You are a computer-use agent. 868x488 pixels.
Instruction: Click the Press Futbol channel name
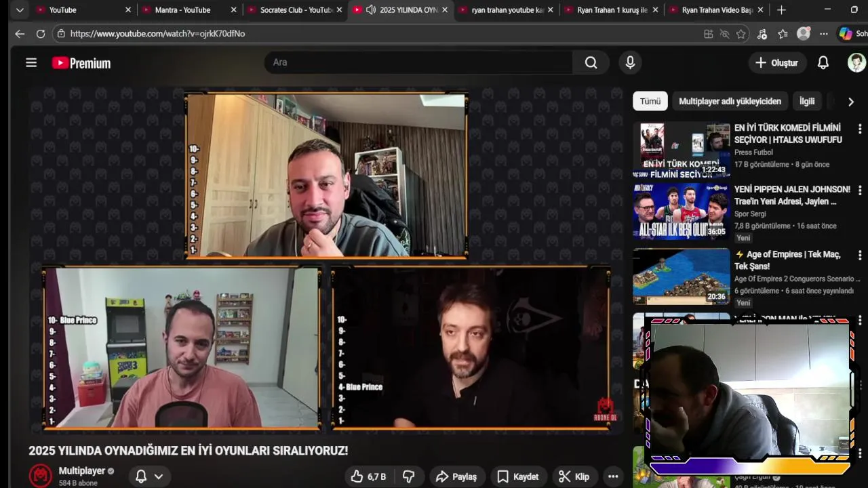pyautogui.click(x=753, y=152)
